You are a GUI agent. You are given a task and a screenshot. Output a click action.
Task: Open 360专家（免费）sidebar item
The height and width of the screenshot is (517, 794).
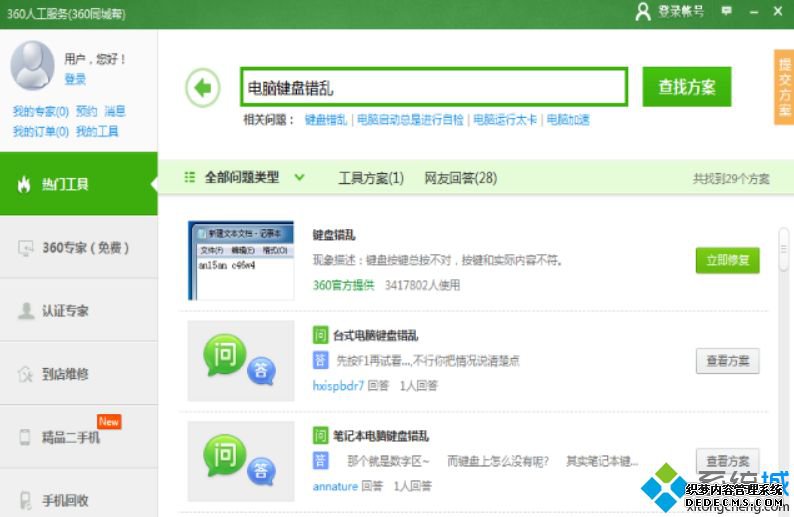(x=78, y=248)
